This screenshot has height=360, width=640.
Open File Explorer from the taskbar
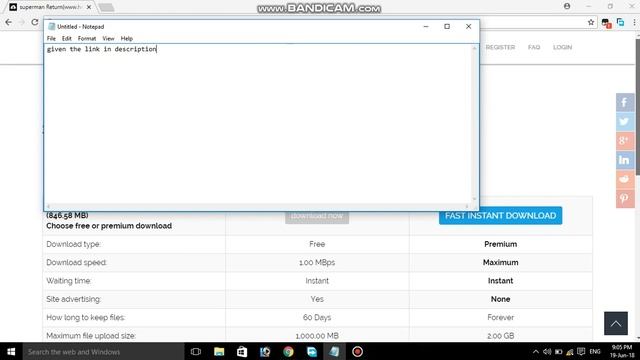(219, 351)
